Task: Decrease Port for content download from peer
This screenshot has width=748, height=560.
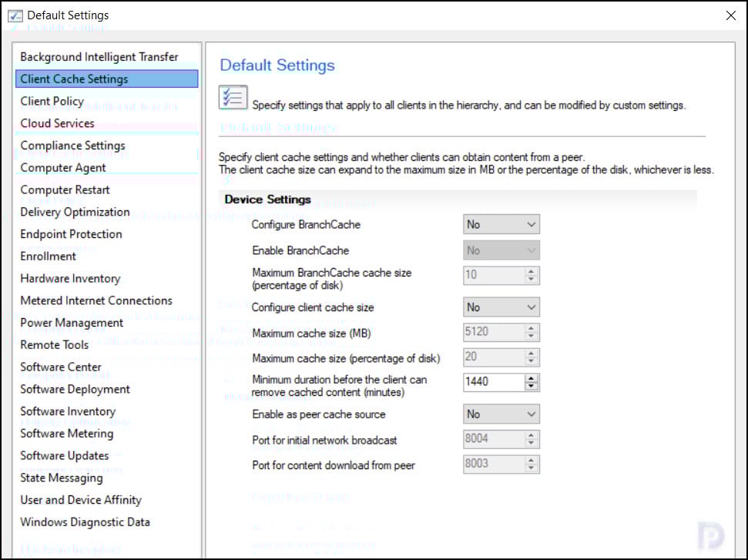Action: (531, 468)
